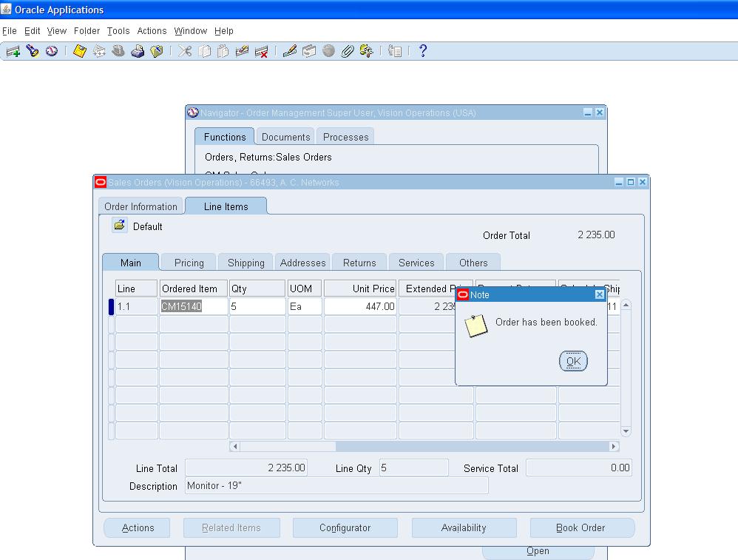Open the Window menu
This screenshot has height=560, width=738.
point(190,31)
